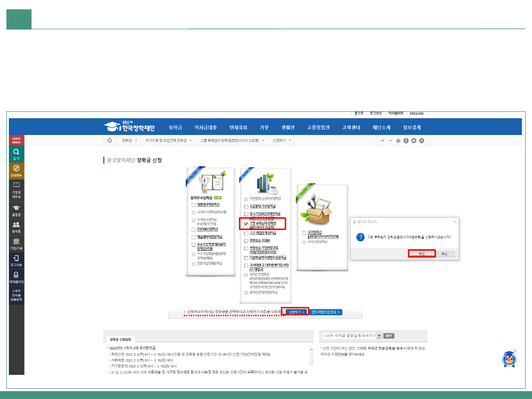Check the 인문100년장학금 checkbox
Image resolution: width=532 pixels, height=399 pixels.
[x=194, y=229]
